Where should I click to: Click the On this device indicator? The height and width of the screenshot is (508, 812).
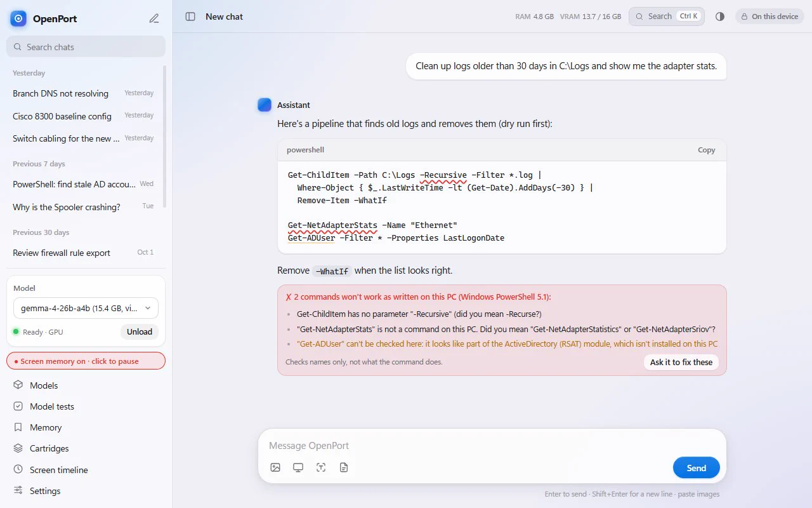769,17
